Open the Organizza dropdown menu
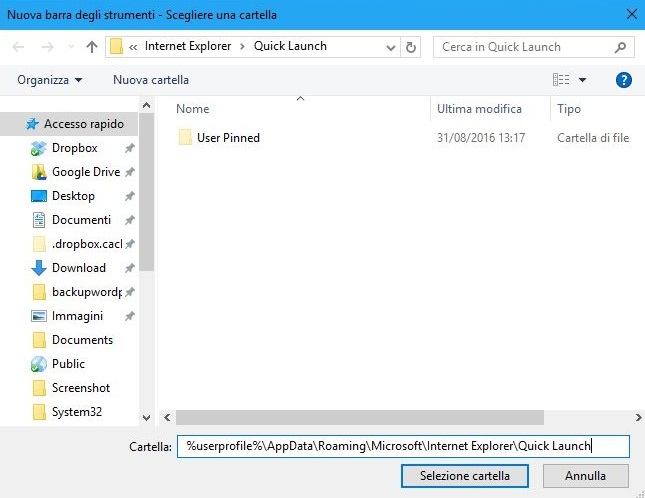The height and width of the screenshot is (498, 645). pyautogui.click(x=50, y=80)
